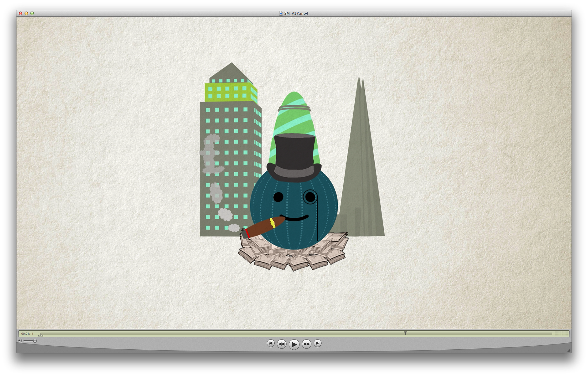Mute audio with the speaker icon
The image size is (588, 376).
coord(20,340)
